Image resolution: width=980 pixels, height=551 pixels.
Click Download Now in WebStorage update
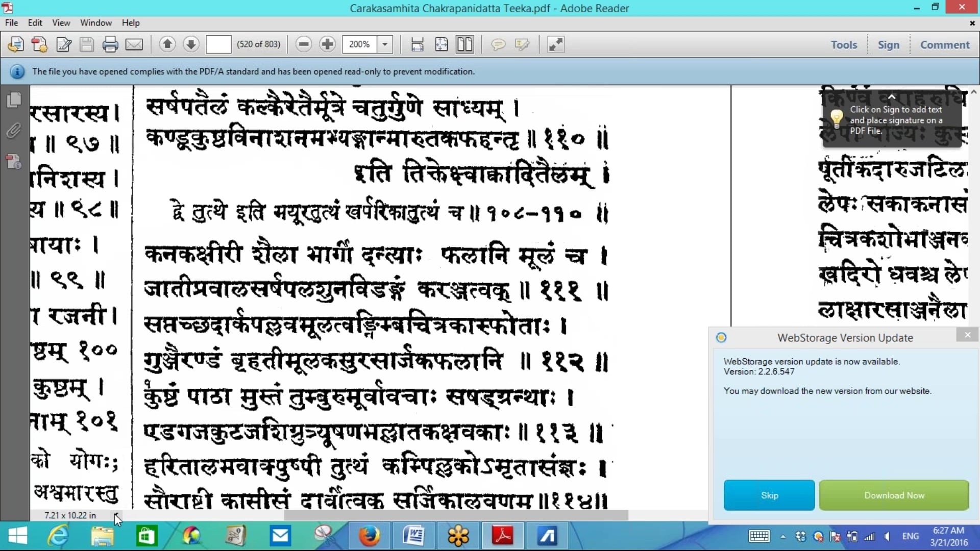click(894, 495)
